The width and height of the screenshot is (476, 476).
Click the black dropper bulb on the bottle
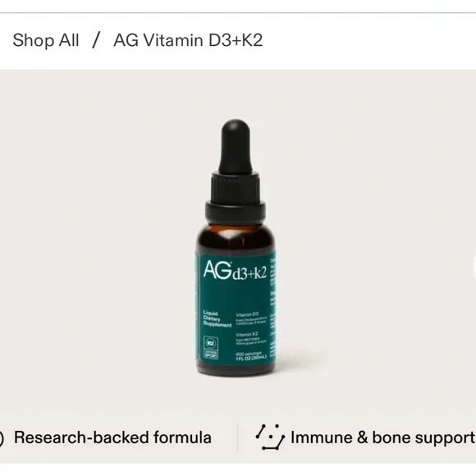236,146
